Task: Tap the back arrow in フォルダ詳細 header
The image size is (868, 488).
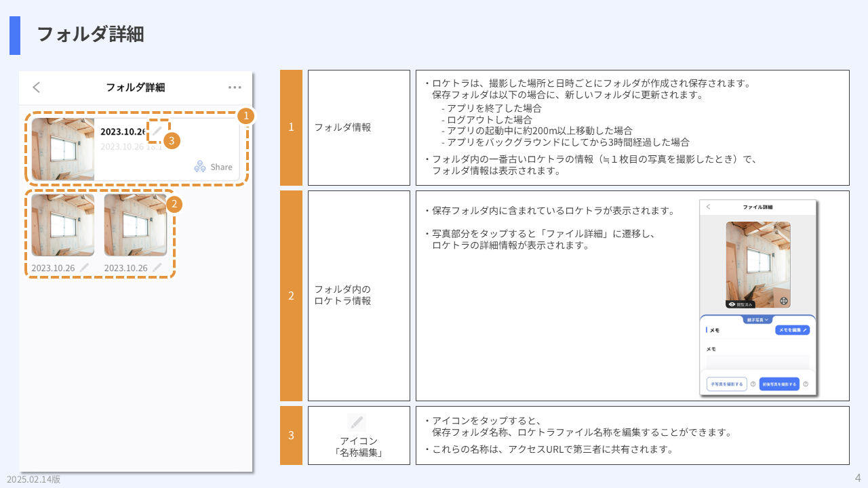Action: (x=37, y=87)
